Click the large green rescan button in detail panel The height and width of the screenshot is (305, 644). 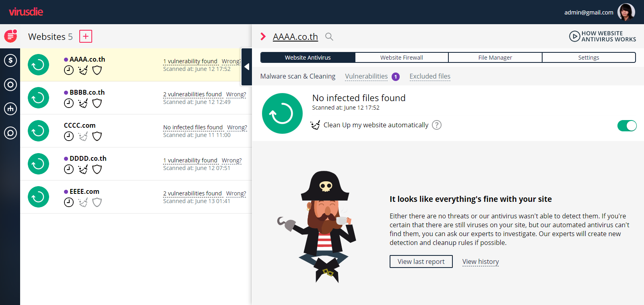tap(282, 114)
